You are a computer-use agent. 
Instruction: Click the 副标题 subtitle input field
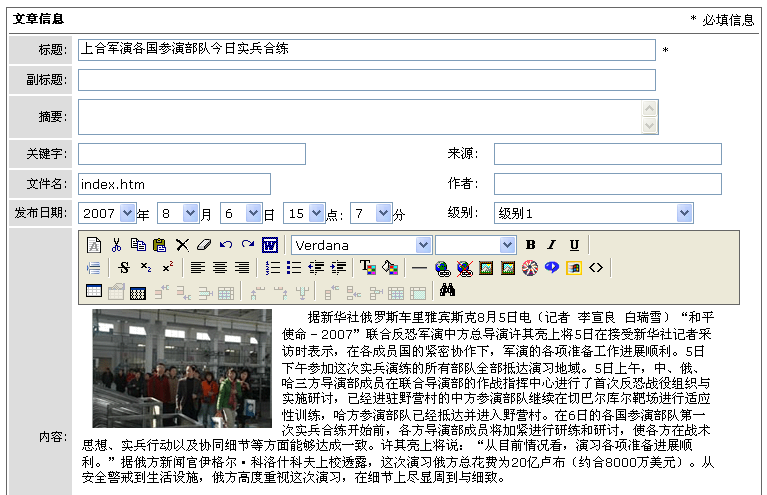pos(367,80)
